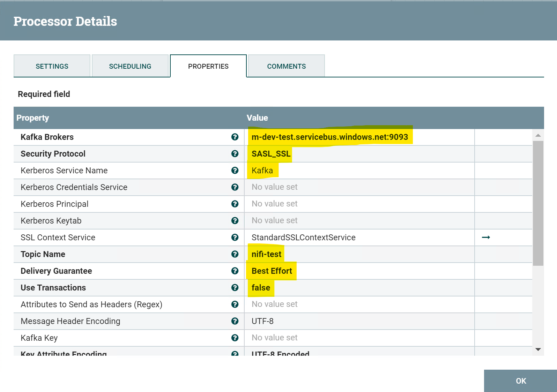Click help icon for Kerberos Service Name
Viewport: 557px width, 392px height.
click(235, 171)
